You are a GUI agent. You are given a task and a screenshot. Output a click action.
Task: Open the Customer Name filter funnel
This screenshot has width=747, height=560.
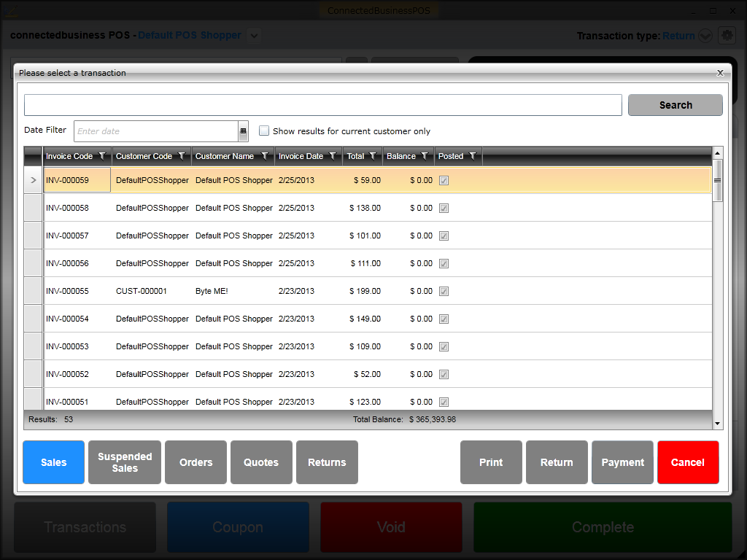(265, 156)
